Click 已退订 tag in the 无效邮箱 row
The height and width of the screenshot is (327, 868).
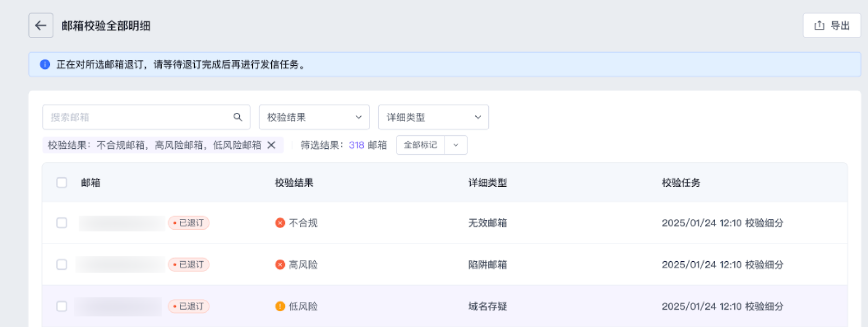point(189,223)
